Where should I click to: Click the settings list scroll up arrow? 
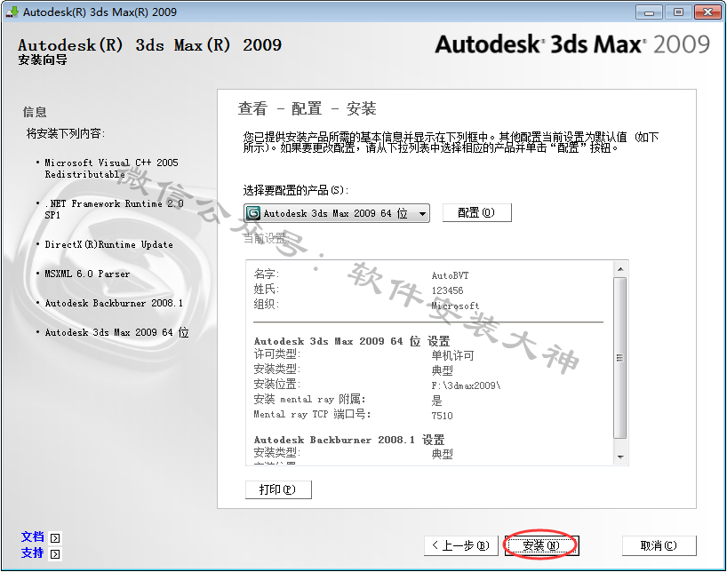(620, 269)
